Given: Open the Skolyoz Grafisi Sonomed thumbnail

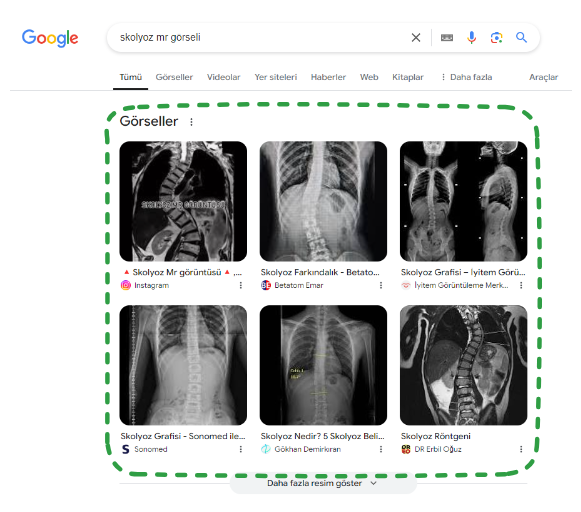Looking at the screenshot, I should (183, 365).
